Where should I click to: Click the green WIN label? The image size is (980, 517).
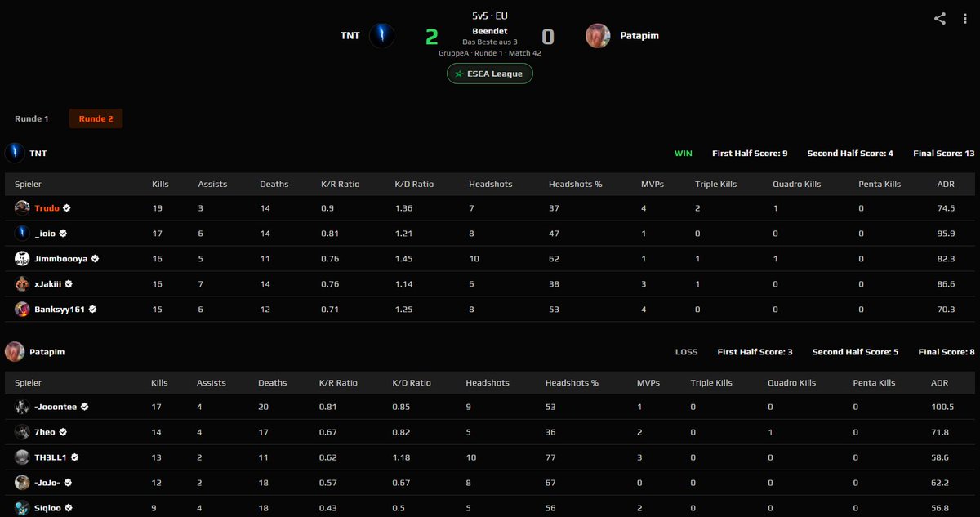tap(683, 153)
